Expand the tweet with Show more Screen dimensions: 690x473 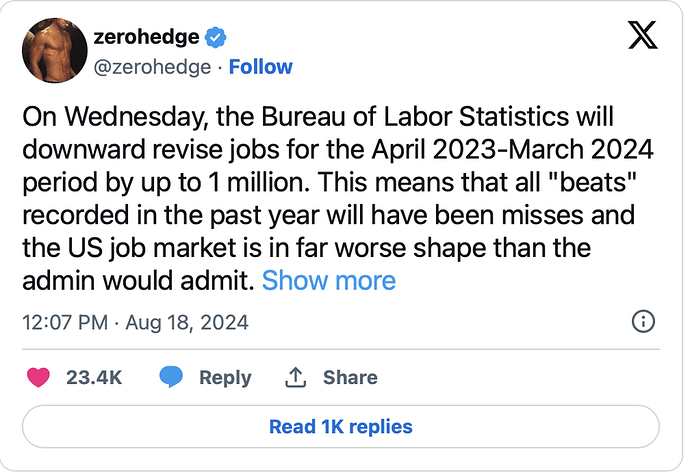click(329, 280)
